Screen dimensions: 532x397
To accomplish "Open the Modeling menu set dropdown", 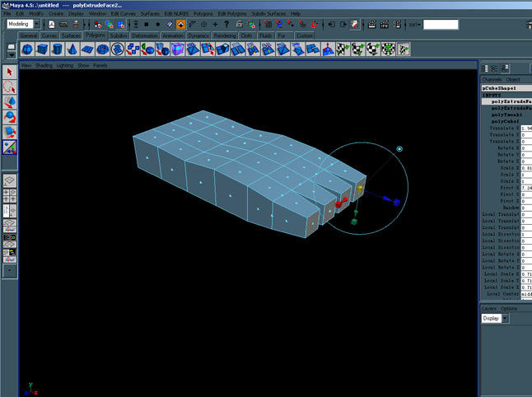I will pos(36,24).
